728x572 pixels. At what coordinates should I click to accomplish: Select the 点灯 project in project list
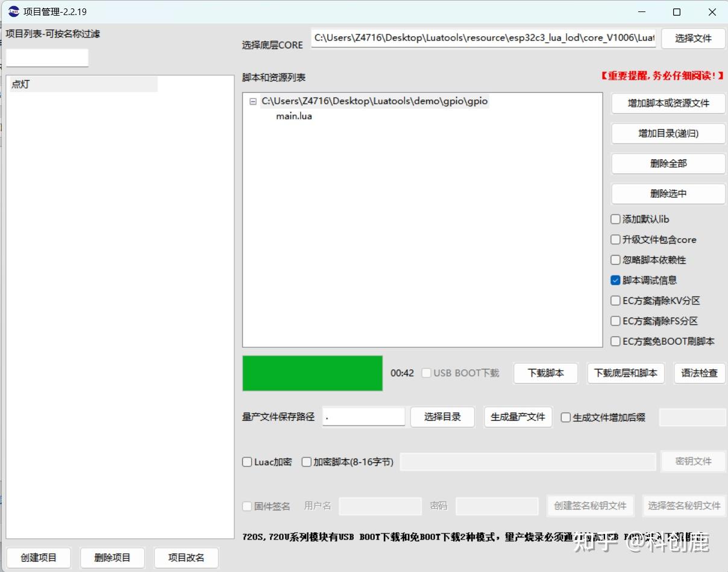coord(83,84)
